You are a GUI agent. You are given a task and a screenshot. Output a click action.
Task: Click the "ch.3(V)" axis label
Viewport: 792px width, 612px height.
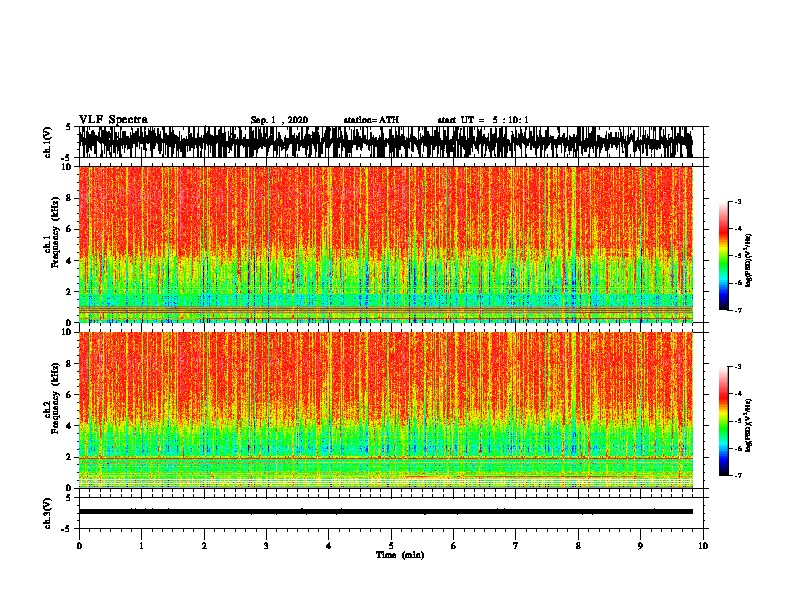(48, 513)
